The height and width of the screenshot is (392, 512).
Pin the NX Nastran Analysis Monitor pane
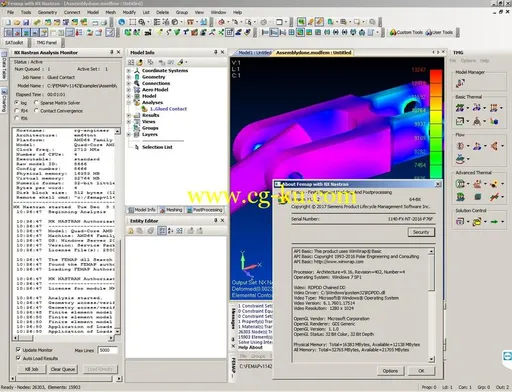tap(112, 52)
